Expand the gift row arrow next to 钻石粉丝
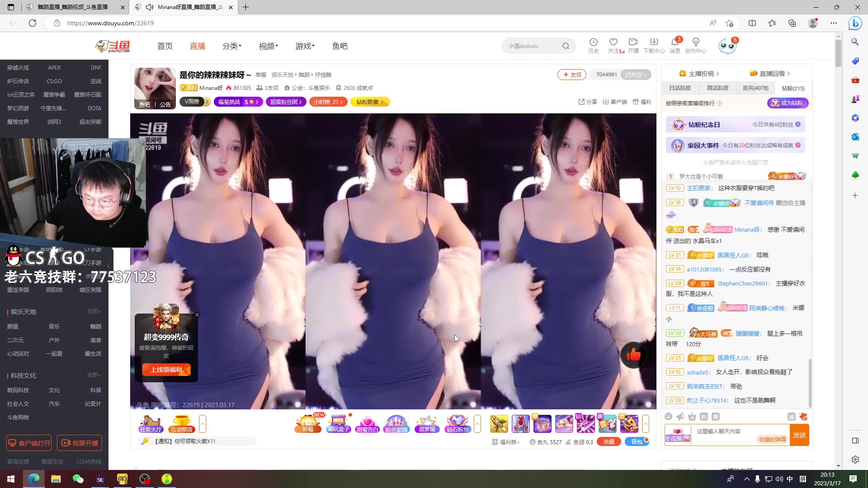 point(478,424)
